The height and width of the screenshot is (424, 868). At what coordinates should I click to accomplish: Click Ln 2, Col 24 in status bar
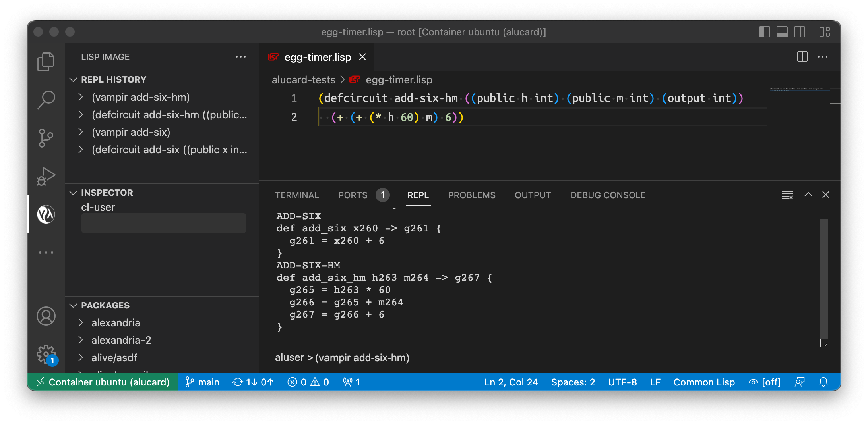[511, 382]
